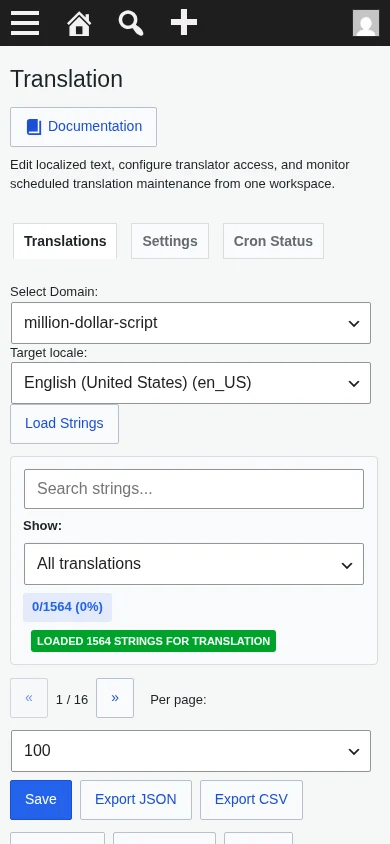Image resolution: width=390 pixels, height=844 pixels.
Task: Click the Export CSV button
Action: (x=251, y=800)
